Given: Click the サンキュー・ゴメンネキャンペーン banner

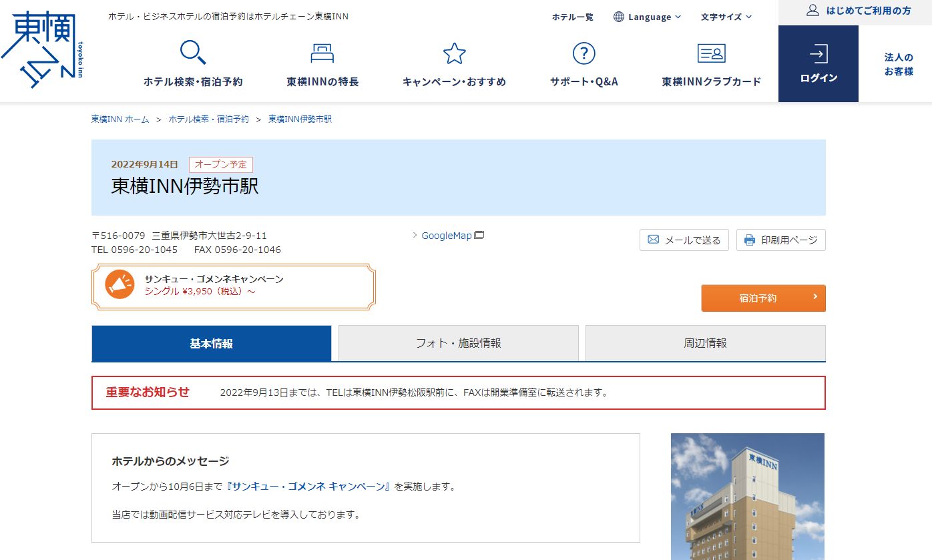Looking at the screenshot, I should [x=234, y=287].
